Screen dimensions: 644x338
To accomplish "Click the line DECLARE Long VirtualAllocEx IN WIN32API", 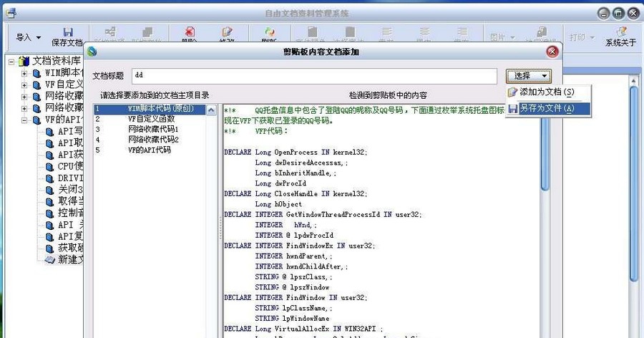I will [303, 329].
